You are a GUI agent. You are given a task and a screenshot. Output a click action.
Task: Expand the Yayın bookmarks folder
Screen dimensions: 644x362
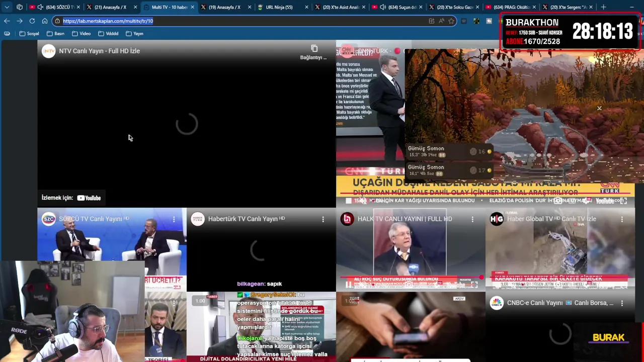(x=135, y=34)
